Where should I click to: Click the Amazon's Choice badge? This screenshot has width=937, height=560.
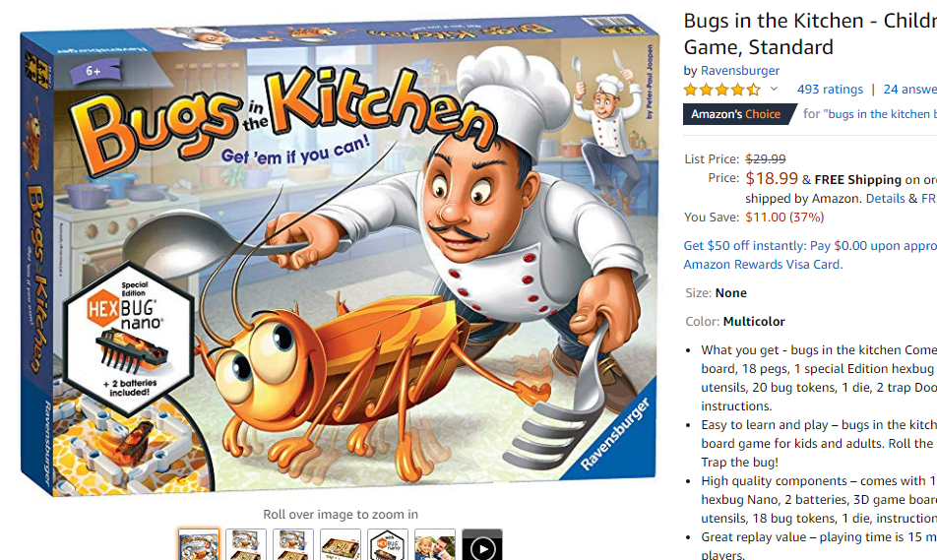(738, 114)
